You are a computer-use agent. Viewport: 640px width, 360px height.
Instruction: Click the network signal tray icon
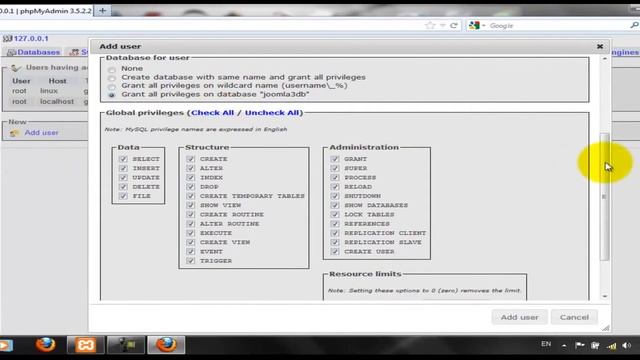pos(611,346)
